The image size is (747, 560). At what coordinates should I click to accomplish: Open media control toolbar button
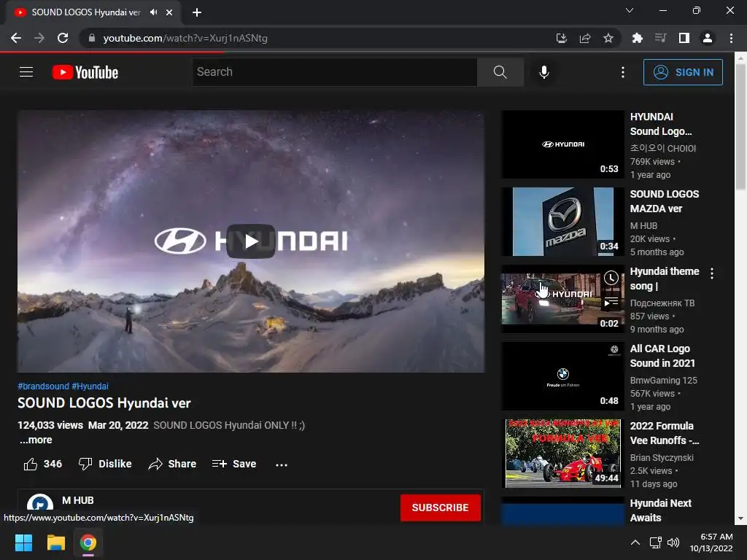click(660, 38)
